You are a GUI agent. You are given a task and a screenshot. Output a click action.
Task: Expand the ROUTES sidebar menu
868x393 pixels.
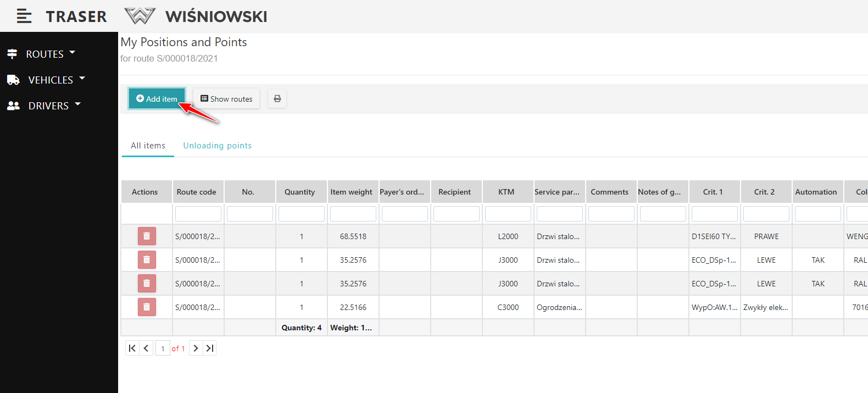point(41,54)
